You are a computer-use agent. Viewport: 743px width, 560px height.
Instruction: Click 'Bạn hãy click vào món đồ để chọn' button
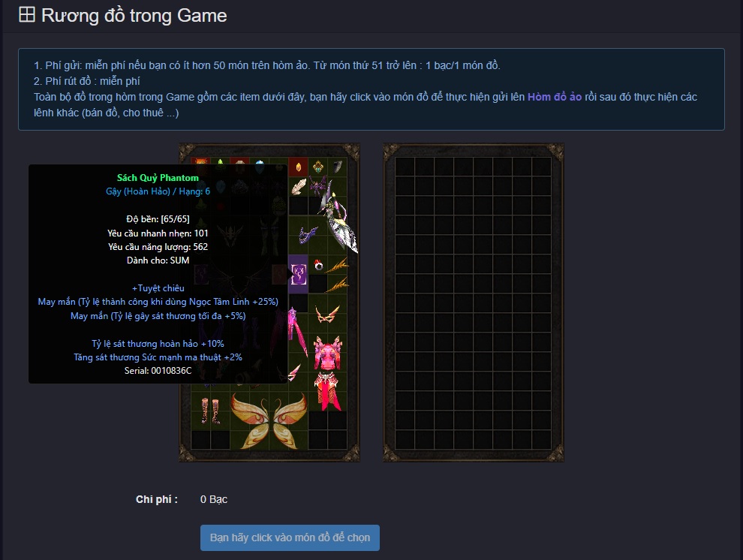click(x=290, y=537)
